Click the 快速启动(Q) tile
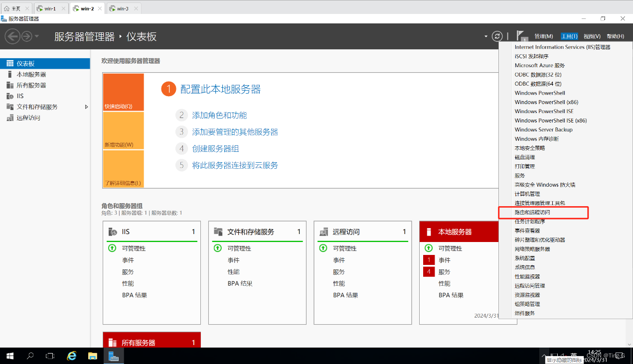The image size is (633, 364). [x=124, y=92]
